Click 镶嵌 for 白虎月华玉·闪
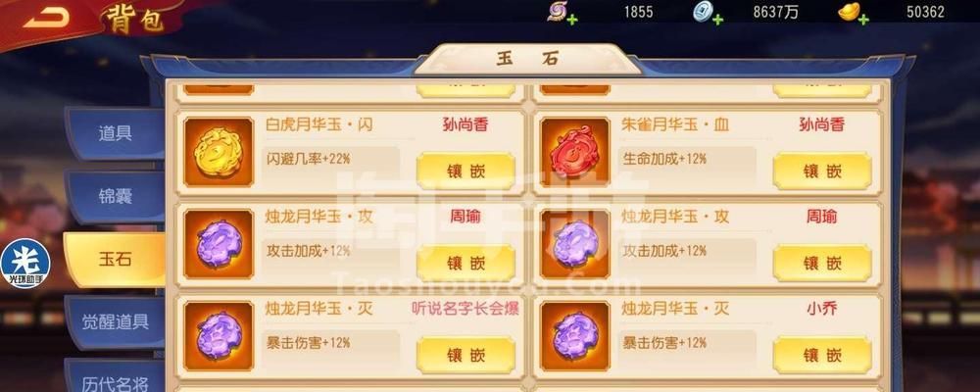 click(465, 171)
